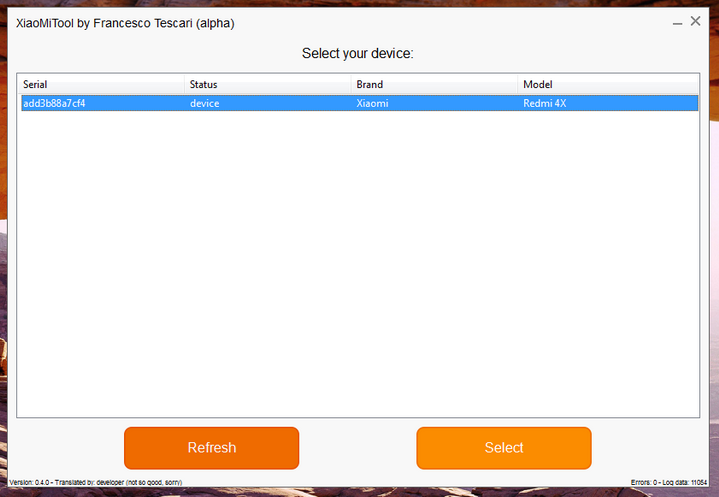Close the XiaoMiTool window
This screenshot has height=497, width=719.
[x=696, y=21]
